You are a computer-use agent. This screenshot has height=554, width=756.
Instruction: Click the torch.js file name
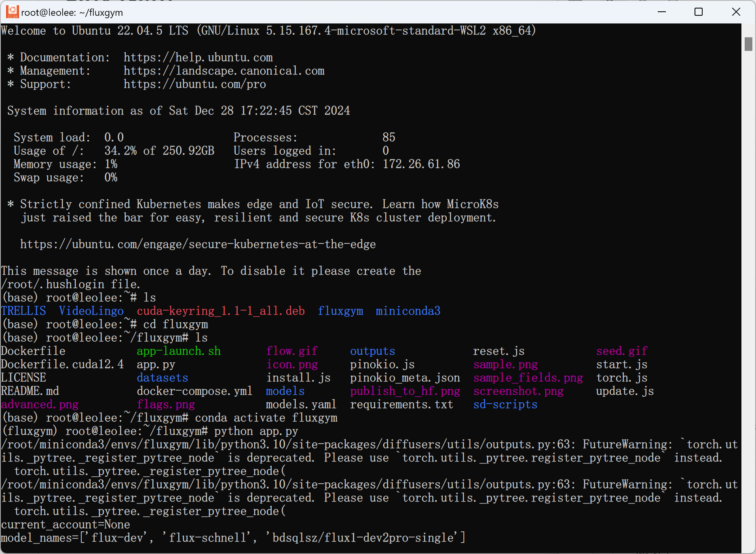(x=622, y=378)
